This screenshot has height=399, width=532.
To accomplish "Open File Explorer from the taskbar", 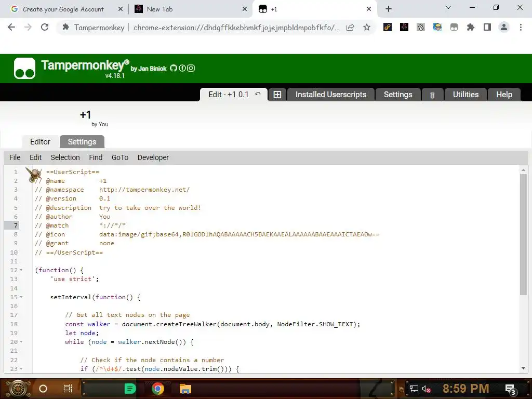I will pos(185,389).
